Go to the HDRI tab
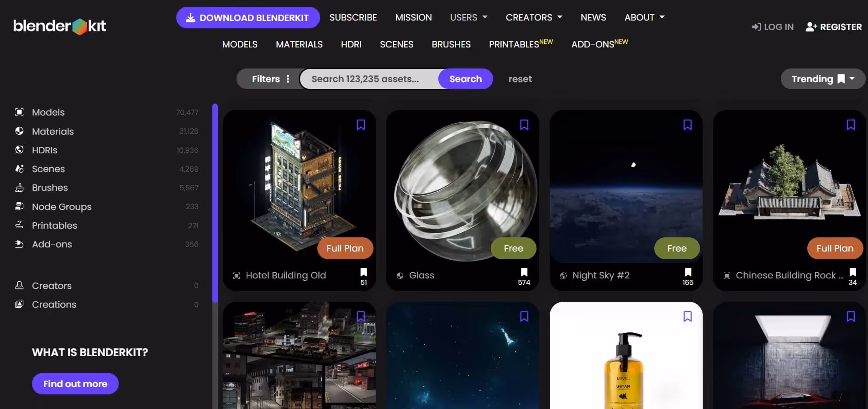The width and height of the screenshot is (868, 409). [x=351, y=44]
